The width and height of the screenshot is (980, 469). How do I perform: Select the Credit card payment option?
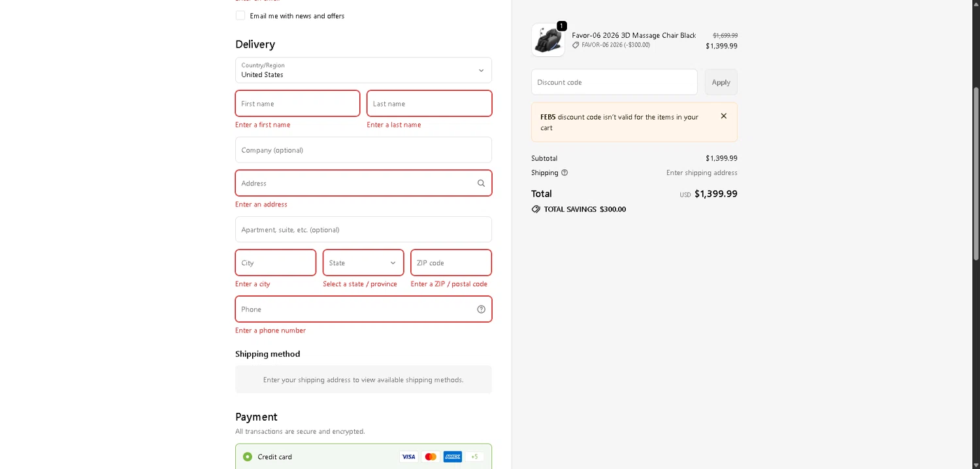click(248, 457)
